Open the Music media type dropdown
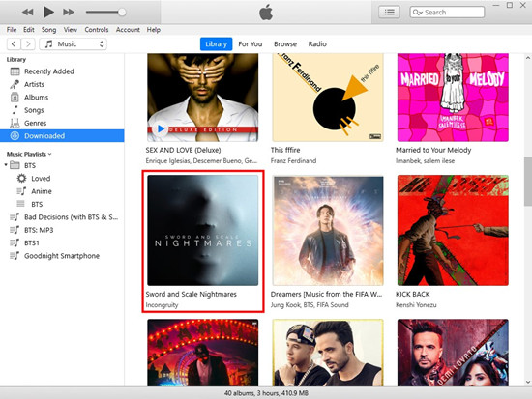The height and width of the screenshot is (399, 532). click(x=73, y=44)
